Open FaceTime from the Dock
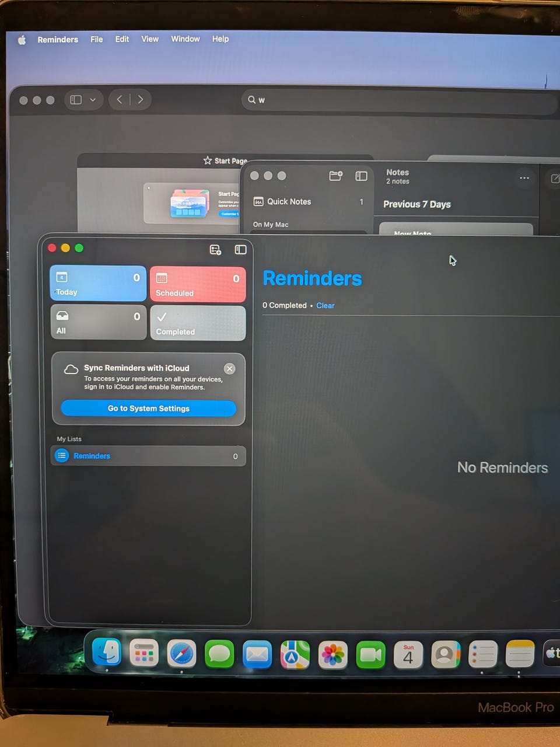This screenshot has height=747, width=560. (371, 655)
